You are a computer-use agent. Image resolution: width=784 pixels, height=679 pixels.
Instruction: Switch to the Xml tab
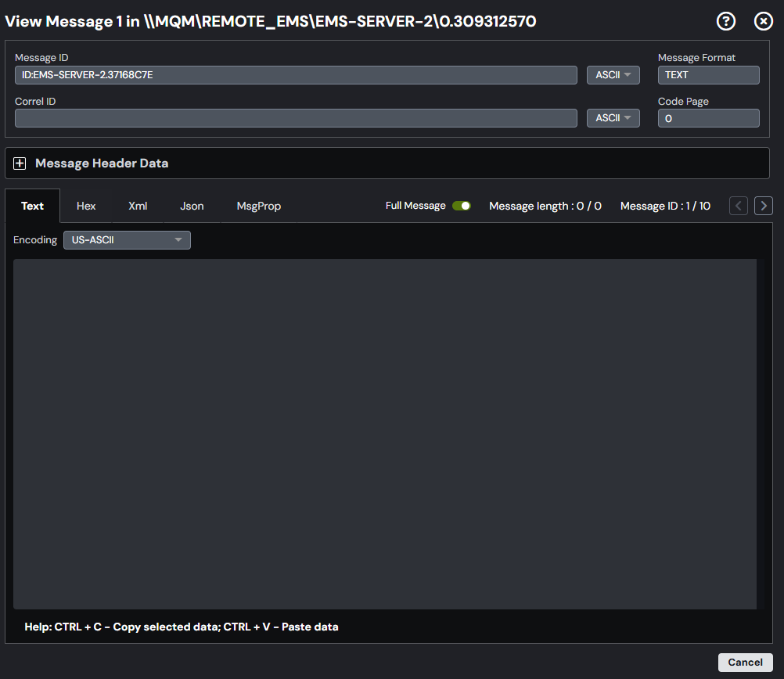[x=138, y=206]
